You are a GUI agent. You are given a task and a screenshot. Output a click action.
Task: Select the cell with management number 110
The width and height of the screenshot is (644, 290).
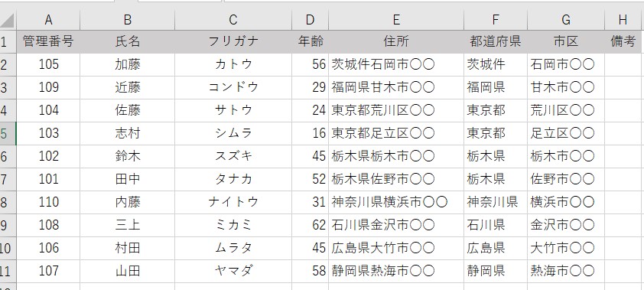pyautogui.click(x=48, y=203)
